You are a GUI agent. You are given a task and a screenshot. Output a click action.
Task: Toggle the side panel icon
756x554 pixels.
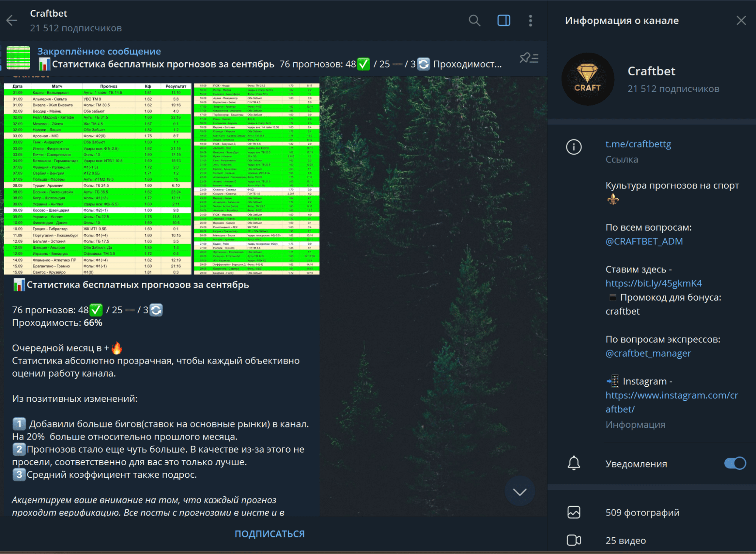click(x=503, y=20)
